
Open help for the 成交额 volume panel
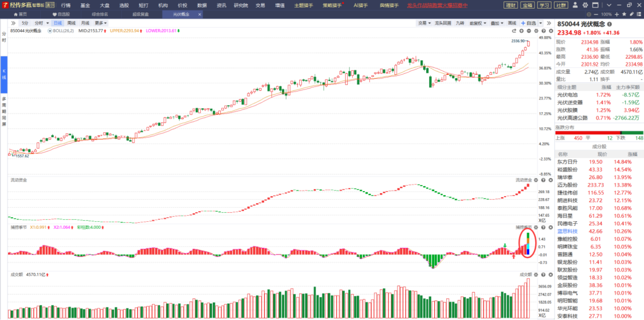543,275
